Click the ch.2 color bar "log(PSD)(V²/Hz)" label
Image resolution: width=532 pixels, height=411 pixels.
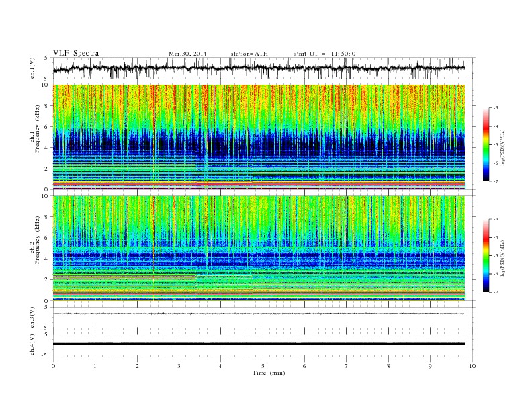(x=503, y=258)
